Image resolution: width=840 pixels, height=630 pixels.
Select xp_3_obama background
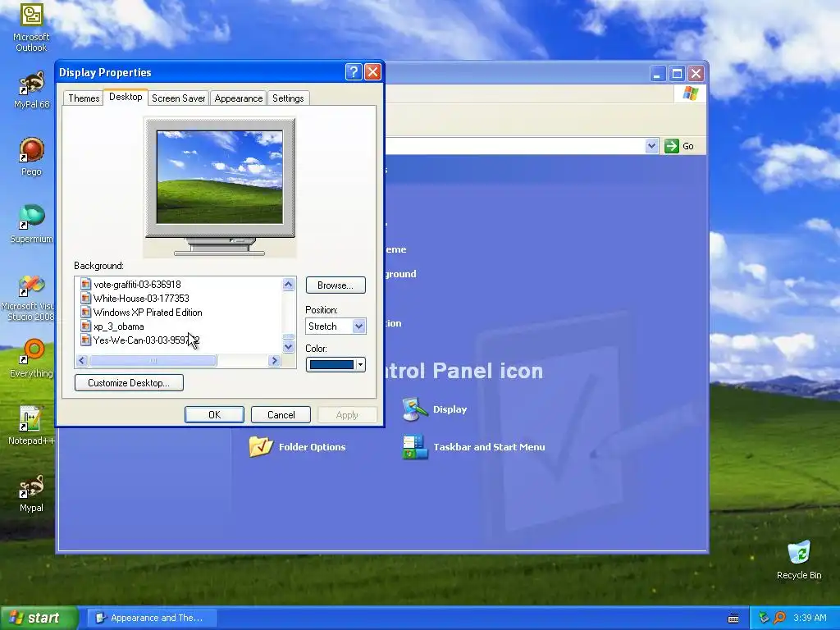click(x=118, y=326)
